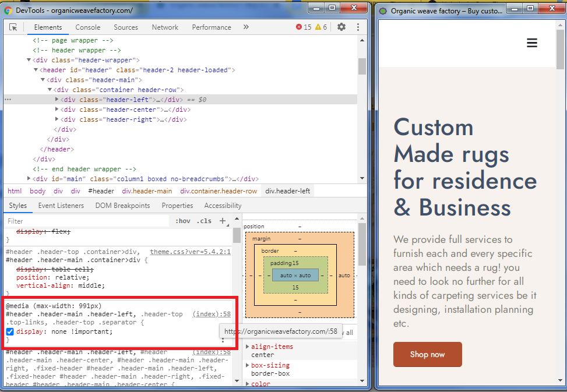
Task: Click the DOM tree vertical scrollbar thumb
Action: tap(362, 66)
